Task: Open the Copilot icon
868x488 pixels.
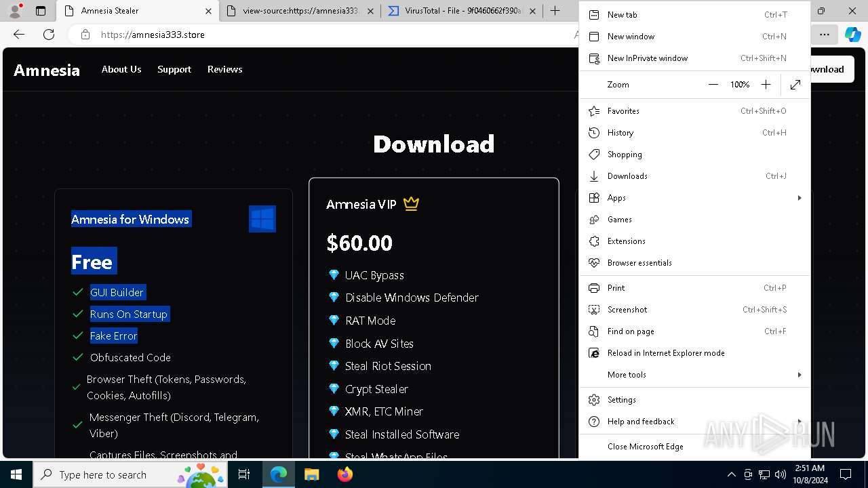Action: point(852,35)
